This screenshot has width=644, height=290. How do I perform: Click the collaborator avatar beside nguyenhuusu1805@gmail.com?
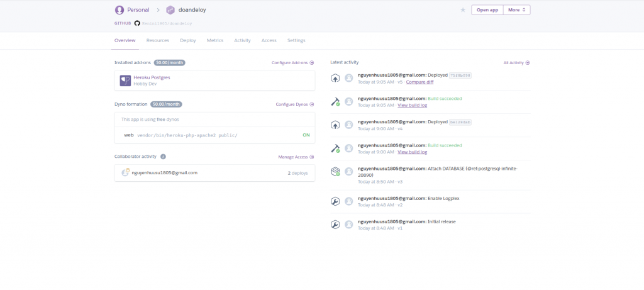coord(125,172)
